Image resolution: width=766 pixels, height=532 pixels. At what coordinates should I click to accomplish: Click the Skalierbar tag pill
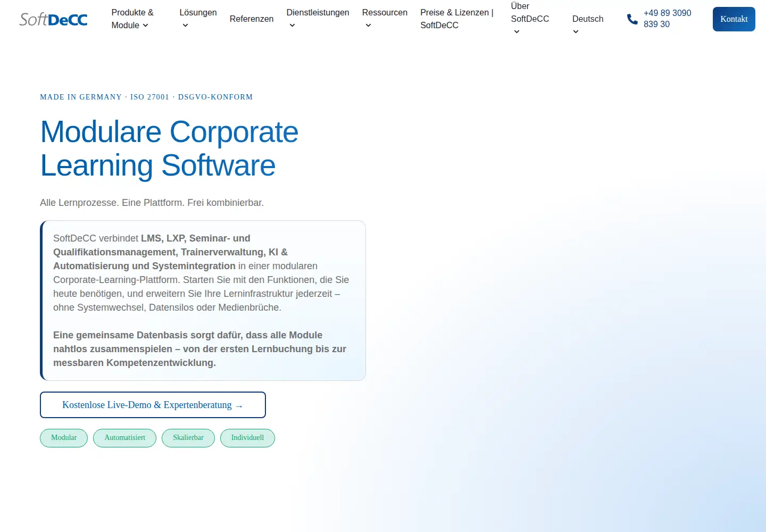[x=188, y=438]
